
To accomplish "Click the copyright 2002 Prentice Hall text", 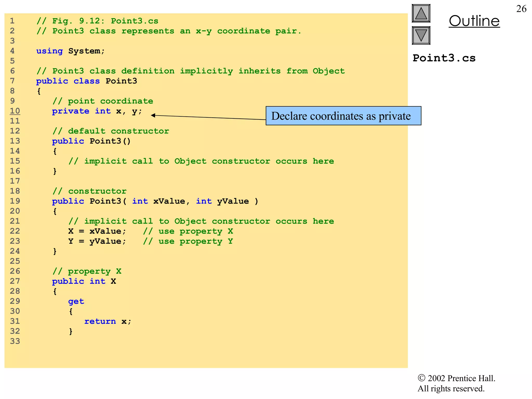I will tap(456, 378).
